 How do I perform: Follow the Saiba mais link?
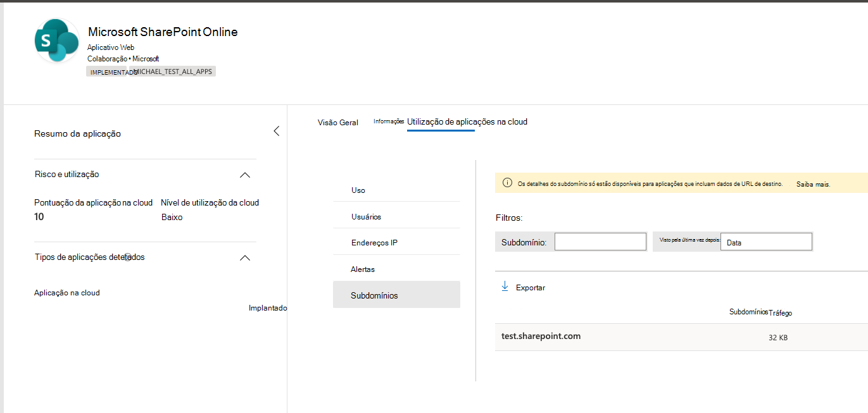(813, 184)
